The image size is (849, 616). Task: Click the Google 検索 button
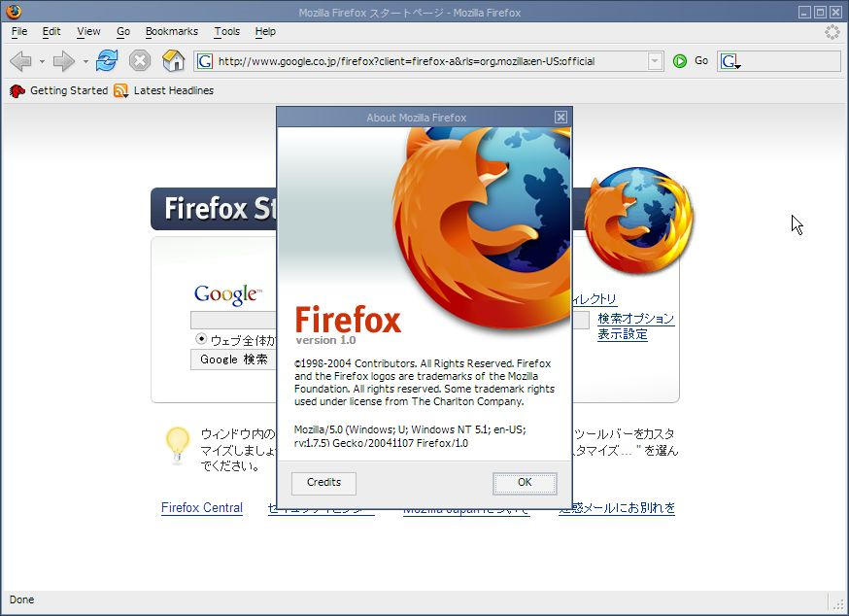pos(233,359)
